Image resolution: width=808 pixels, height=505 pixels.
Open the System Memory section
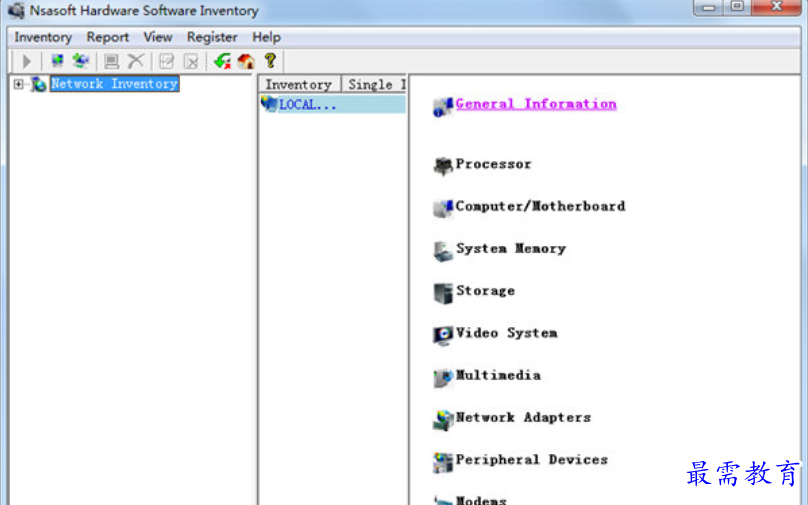(x=511, y=248)
